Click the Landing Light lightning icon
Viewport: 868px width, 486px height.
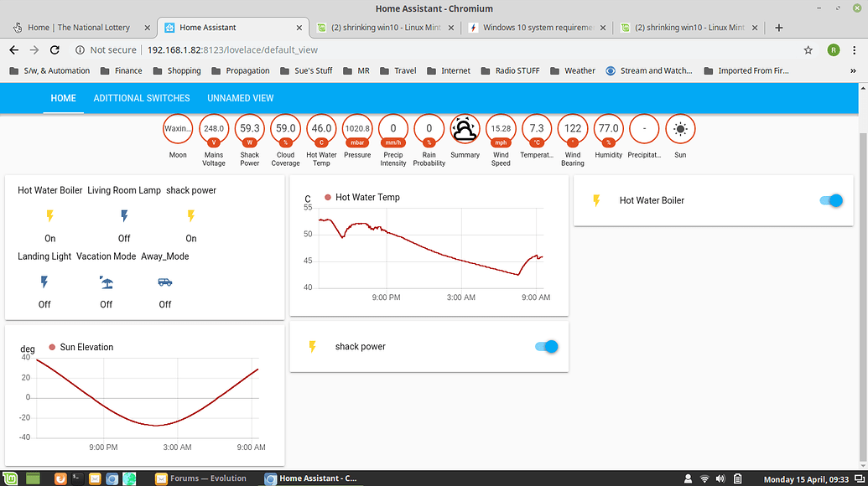[44, 282]
